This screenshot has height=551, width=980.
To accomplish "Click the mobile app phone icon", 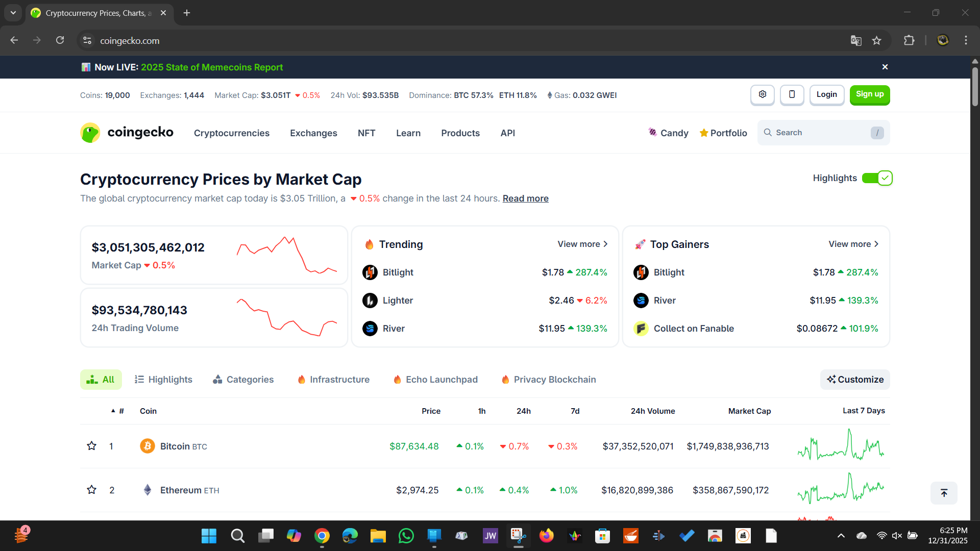I will (x=792, y=94).
